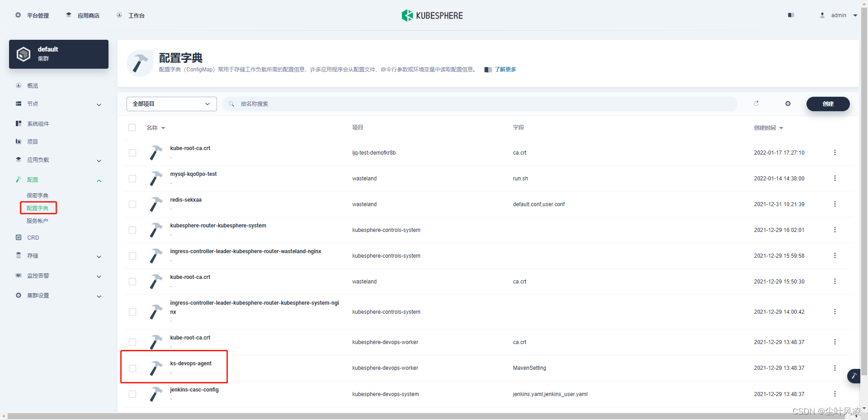
Task: Check the kubesphere-router-kubesphere-system row checkbox
Action: click(x=132, y=230)
